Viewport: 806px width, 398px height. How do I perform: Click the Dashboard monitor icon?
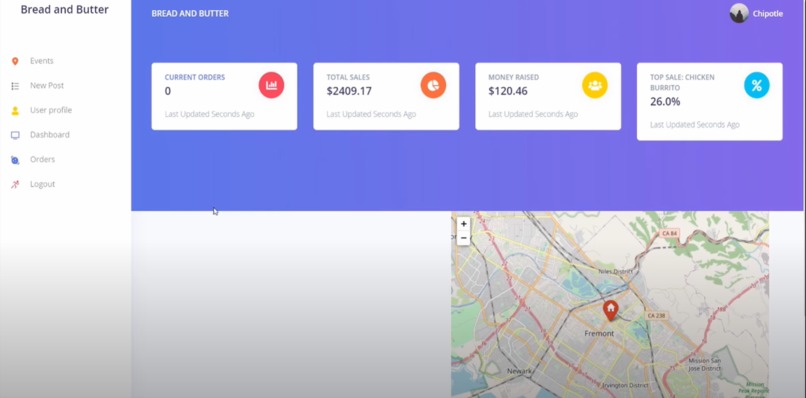tap(15, 135)
